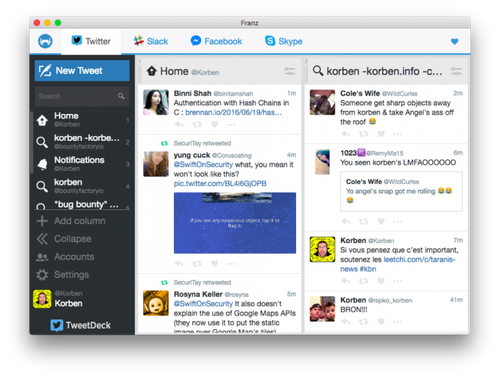Image resolution: width=500 pixels, height=377 pixels.
Task: Like the 1023 @RemyMa15 tweet
Action: (381, 221)
